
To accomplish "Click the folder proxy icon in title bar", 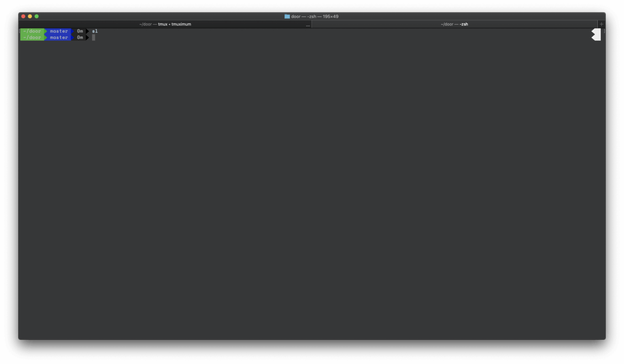I will [287, 16].
